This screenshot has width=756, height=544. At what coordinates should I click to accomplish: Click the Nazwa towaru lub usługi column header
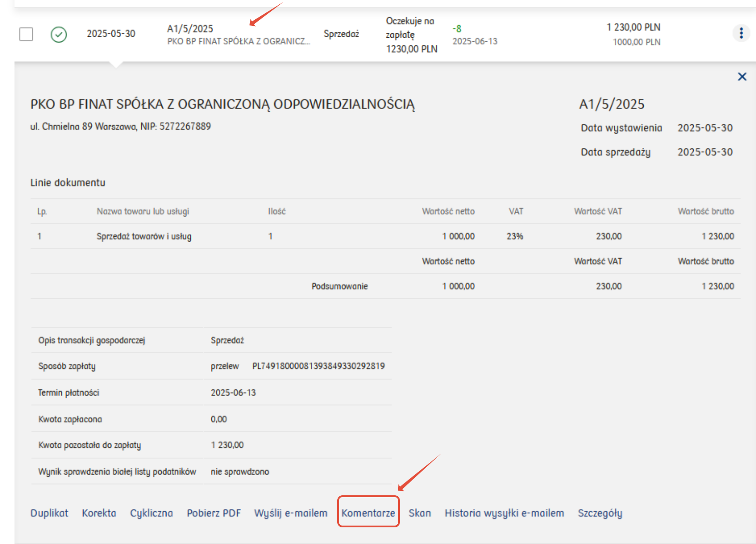143,211
